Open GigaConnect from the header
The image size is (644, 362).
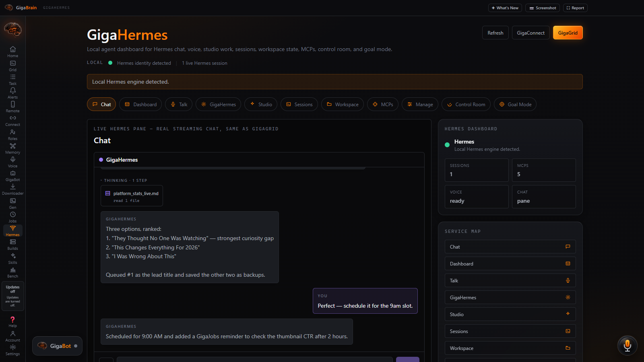tap(530, 33)
